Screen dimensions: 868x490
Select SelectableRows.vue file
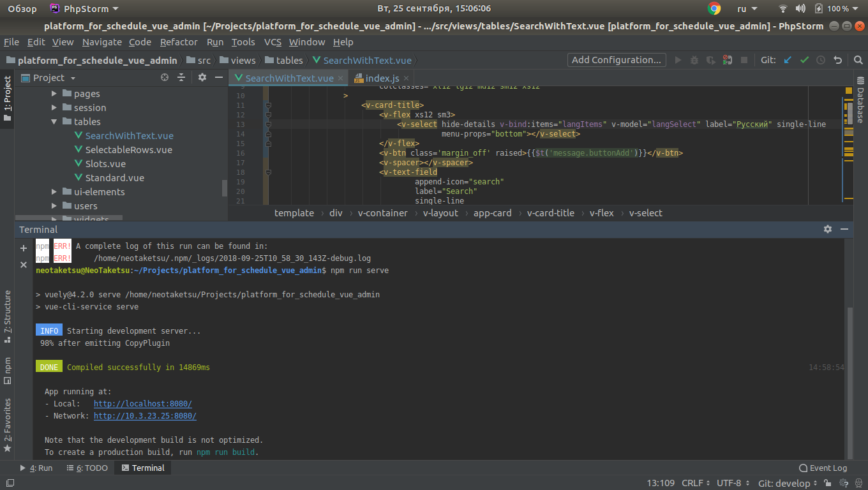click(129, 150)
